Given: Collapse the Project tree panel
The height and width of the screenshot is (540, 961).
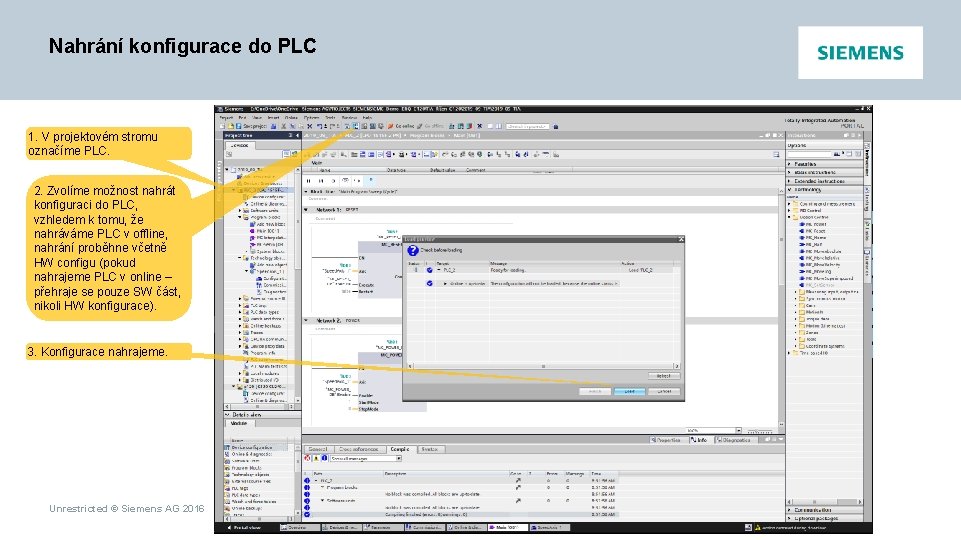Looking at the screenshot, I should [x=297, y=135].
